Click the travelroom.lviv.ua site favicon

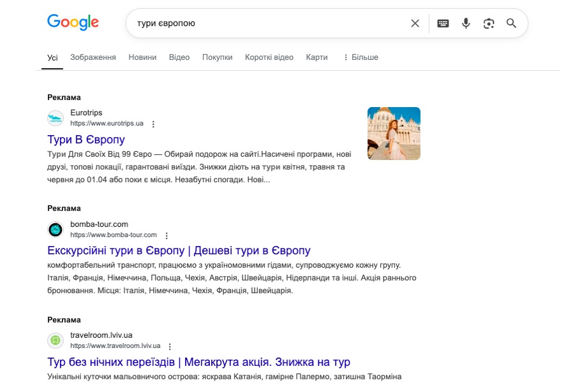56,340
